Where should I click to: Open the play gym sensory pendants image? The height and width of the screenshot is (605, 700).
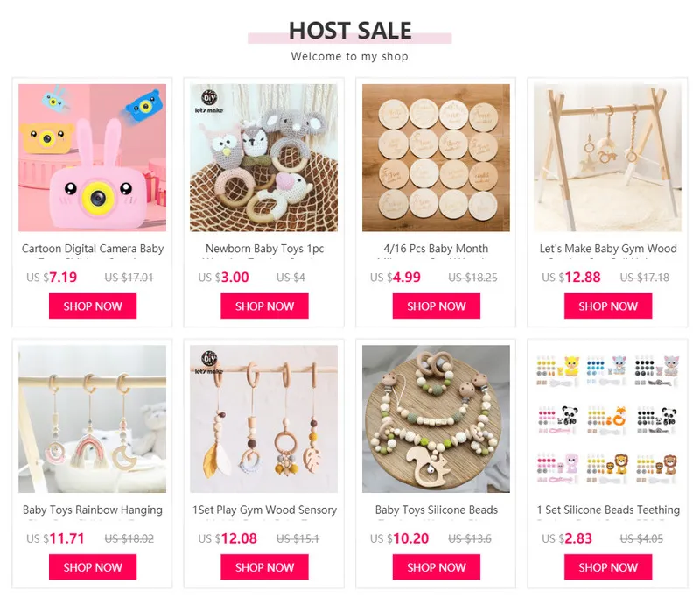click(264, 419)
